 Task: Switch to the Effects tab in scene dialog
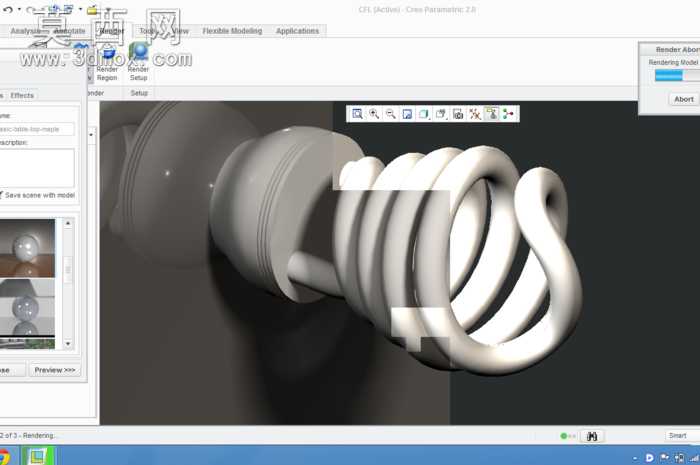click(x=22, y=95)
